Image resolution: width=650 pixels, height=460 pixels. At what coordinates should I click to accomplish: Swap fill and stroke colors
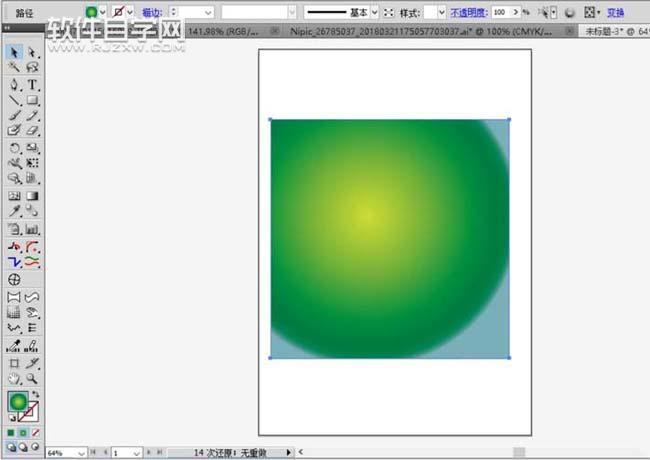(36, 394)
